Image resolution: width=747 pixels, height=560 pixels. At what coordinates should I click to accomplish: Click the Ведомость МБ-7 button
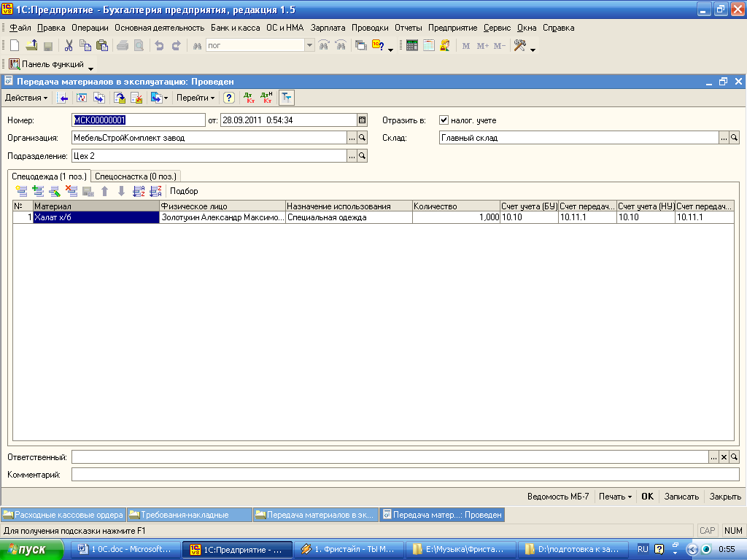558,496
